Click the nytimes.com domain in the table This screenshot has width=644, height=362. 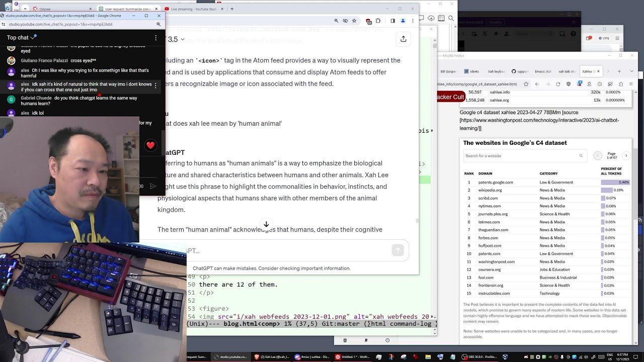[x=490, y=206]
